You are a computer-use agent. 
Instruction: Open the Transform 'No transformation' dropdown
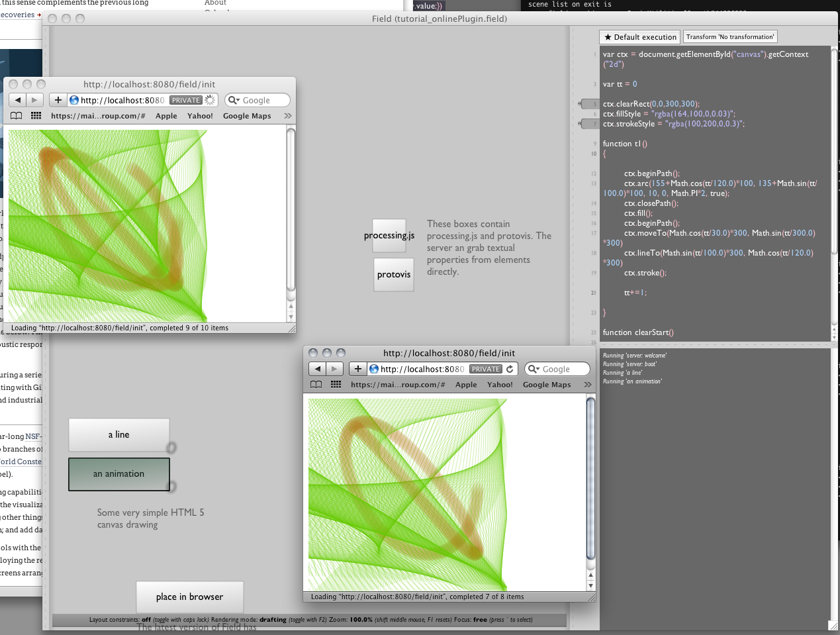[x=730, y=37]
